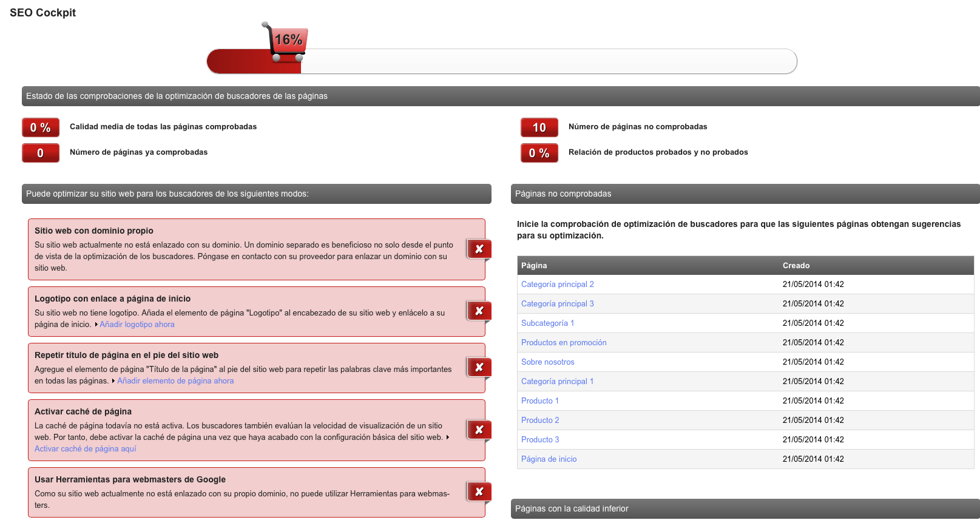The height and width of the screenshot is (520, 980).
Task: Follow 'Añadir elemento de página ahora' link
Action: [175, 381]
